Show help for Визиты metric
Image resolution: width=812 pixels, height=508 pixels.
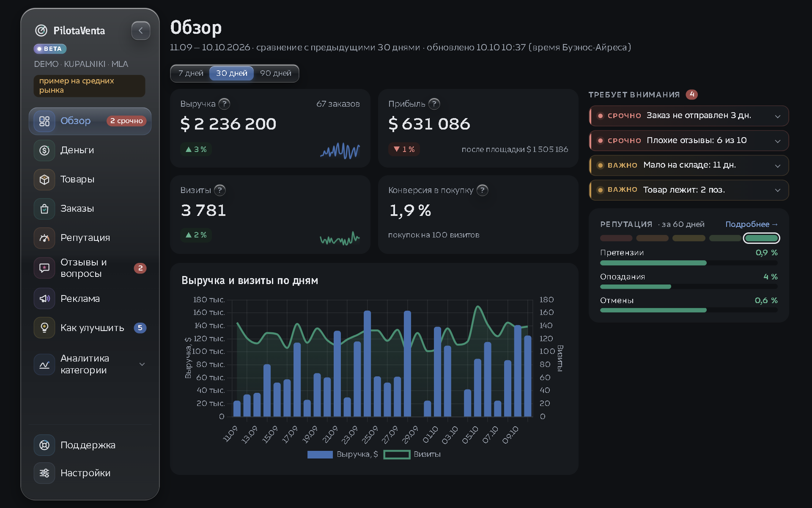[220, 190]
